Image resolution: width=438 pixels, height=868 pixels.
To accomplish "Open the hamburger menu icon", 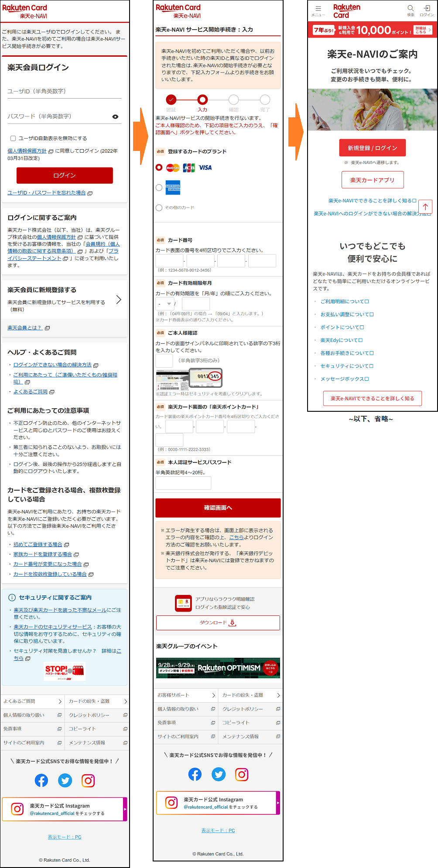I will pos(318,9).
